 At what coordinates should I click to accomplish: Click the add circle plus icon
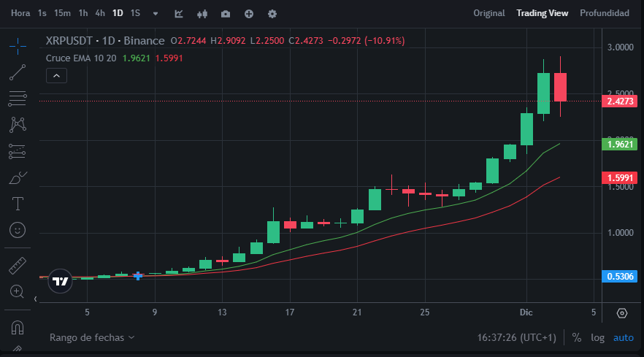tap(249, 14)
